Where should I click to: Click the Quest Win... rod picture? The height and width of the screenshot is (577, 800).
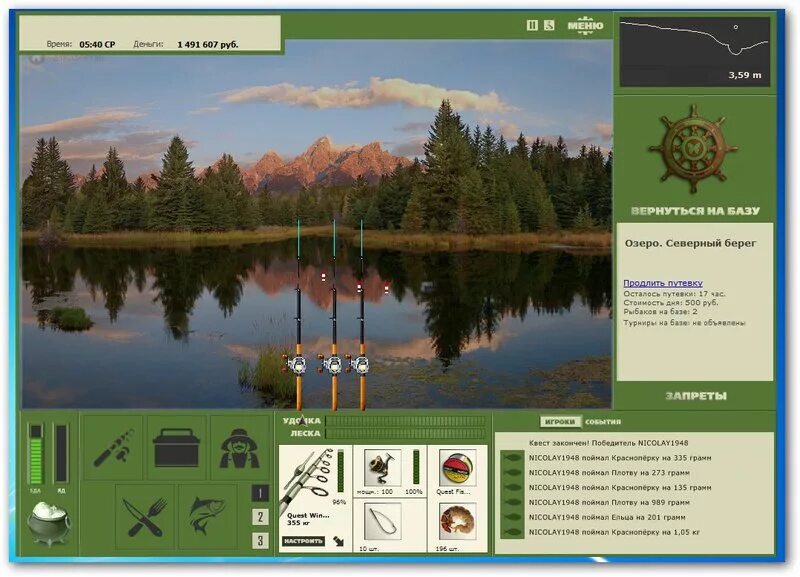306,480
